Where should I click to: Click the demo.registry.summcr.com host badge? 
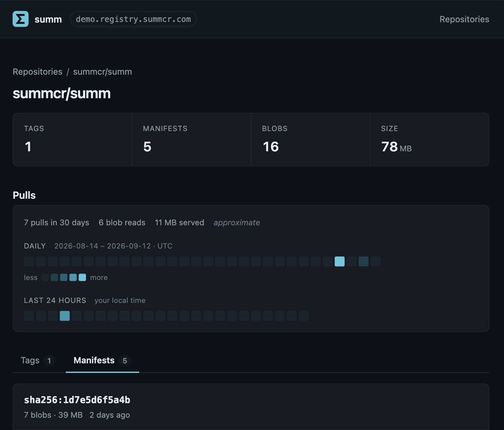133,19
